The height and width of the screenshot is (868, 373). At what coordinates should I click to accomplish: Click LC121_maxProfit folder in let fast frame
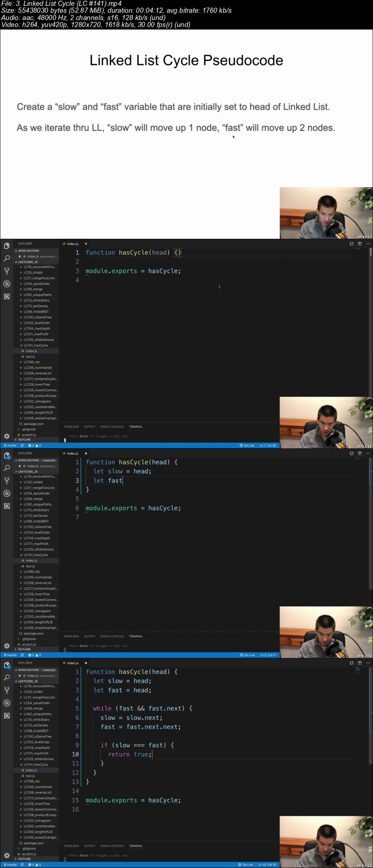coord(36,544)
